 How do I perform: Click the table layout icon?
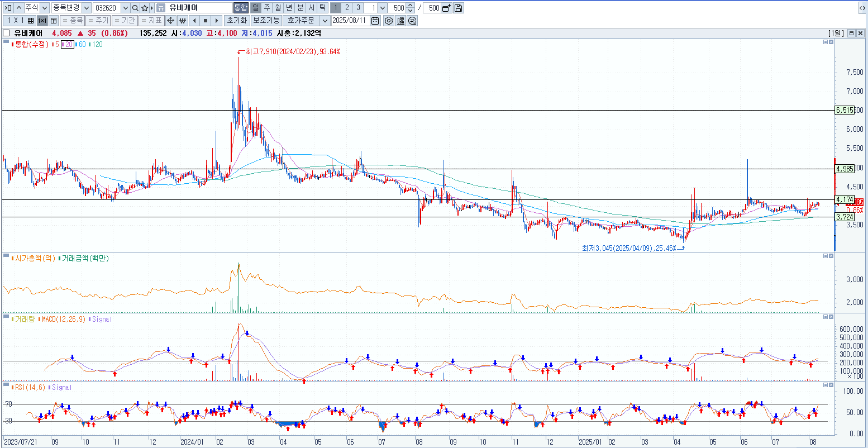point(54,21)
